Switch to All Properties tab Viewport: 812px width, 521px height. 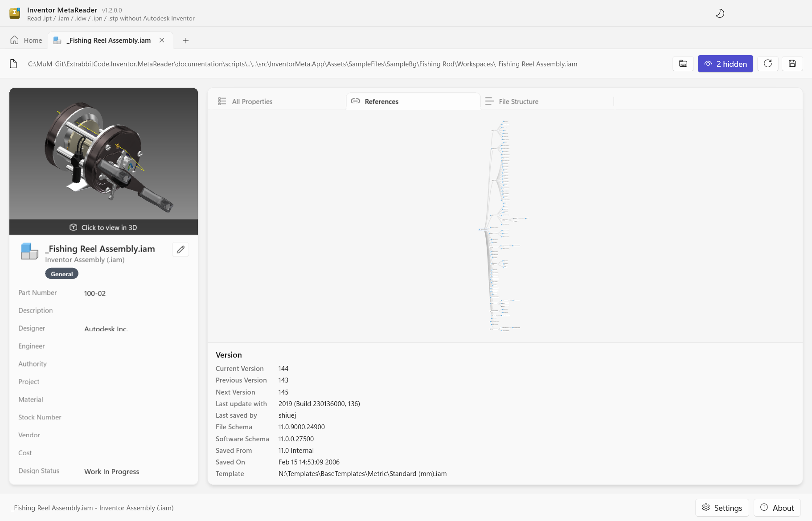279,101
